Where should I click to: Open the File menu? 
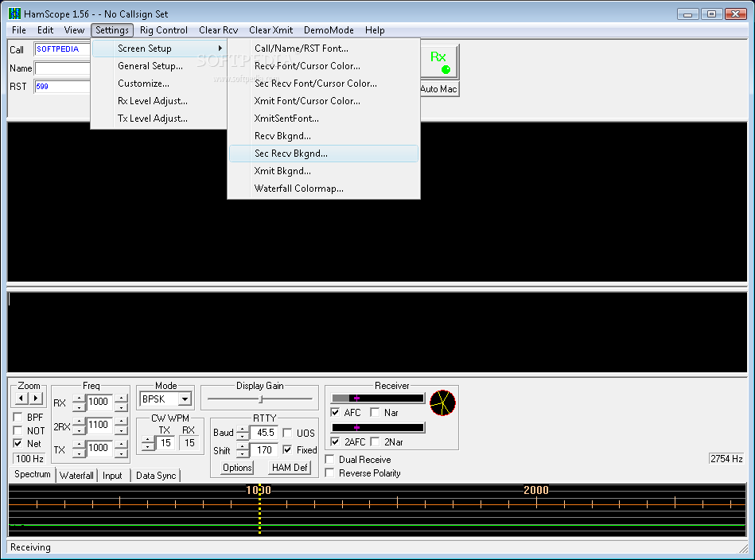tap(19, 30)
